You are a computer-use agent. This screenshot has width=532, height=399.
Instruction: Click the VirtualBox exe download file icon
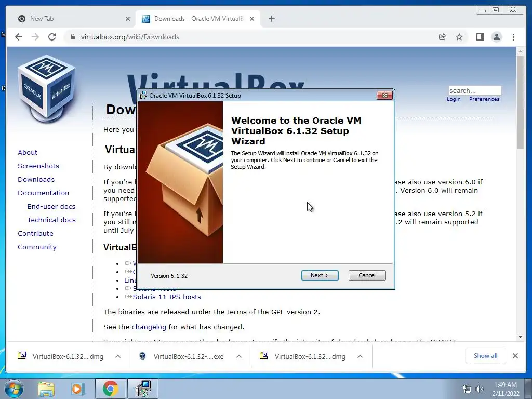(x=143, y=356)
